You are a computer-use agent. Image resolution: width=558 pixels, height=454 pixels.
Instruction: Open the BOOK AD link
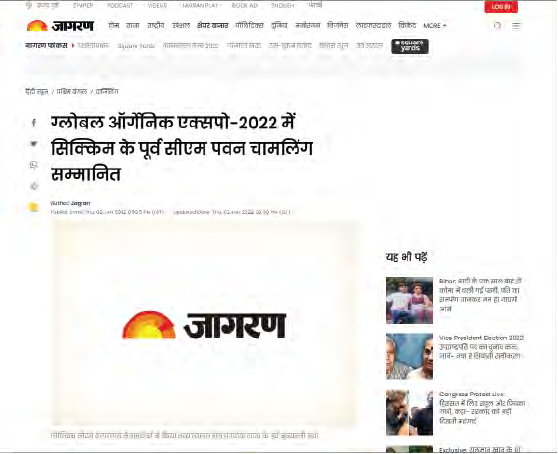coord(244,6)
